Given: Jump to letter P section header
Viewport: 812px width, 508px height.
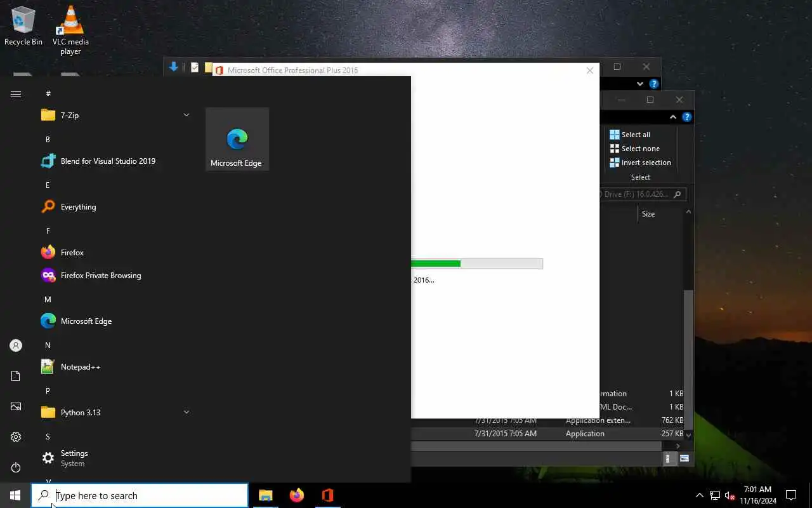Looking at the screenshot, I should pyautogui.click(x=48, y=391).
